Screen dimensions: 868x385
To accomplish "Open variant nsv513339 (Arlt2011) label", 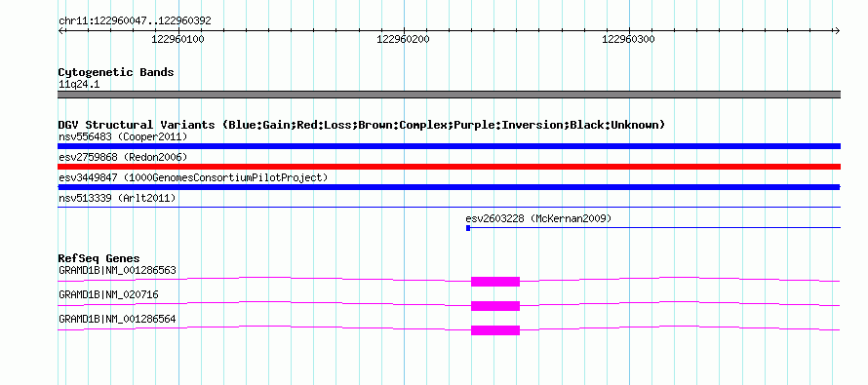I will click(117, 198).
